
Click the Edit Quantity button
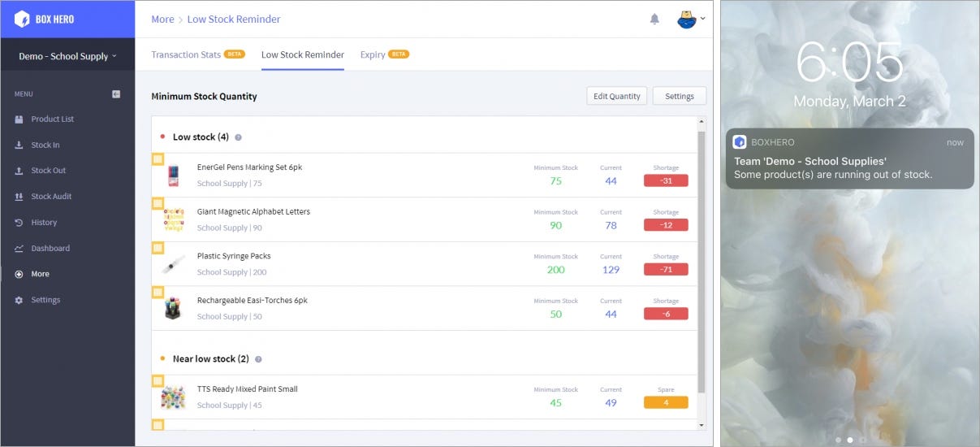click(617, 96)
